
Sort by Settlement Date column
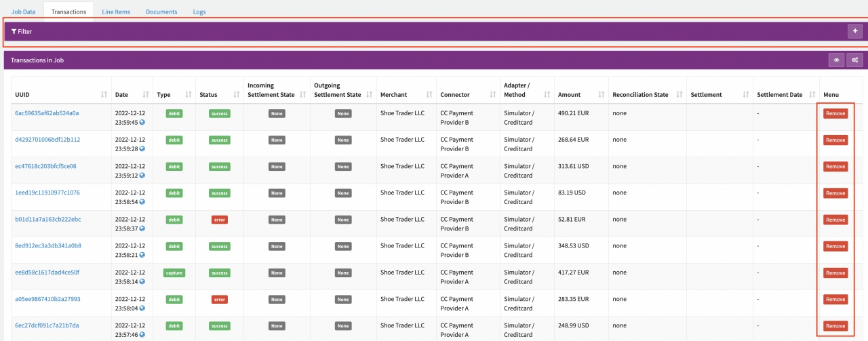[812, 95]
